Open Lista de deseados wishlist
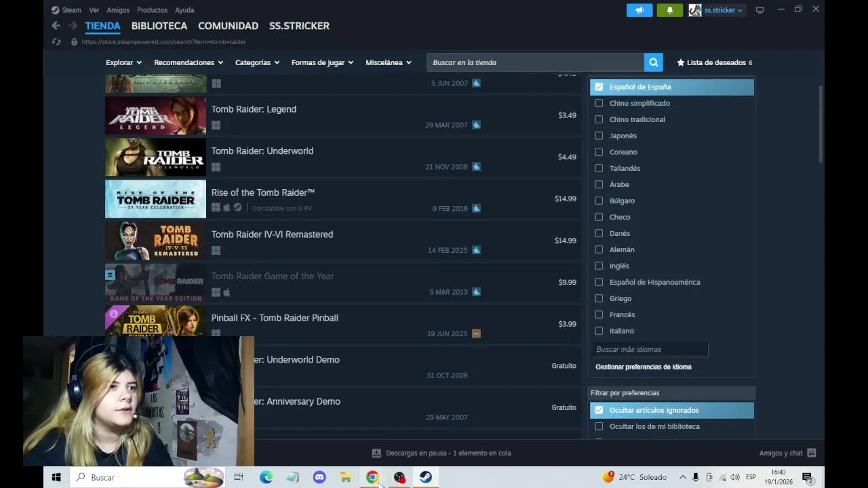This screenshot has width=868, height=488. click(715, 62)
